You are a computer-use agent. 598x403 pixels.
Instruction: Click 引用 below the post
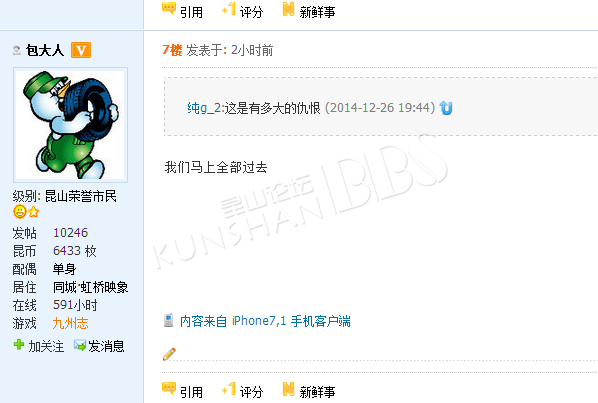point(191,392)
